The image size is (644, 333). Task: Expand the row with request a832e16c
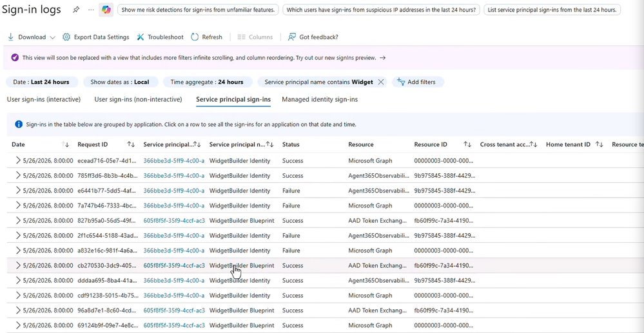click(x=18, y=251)
